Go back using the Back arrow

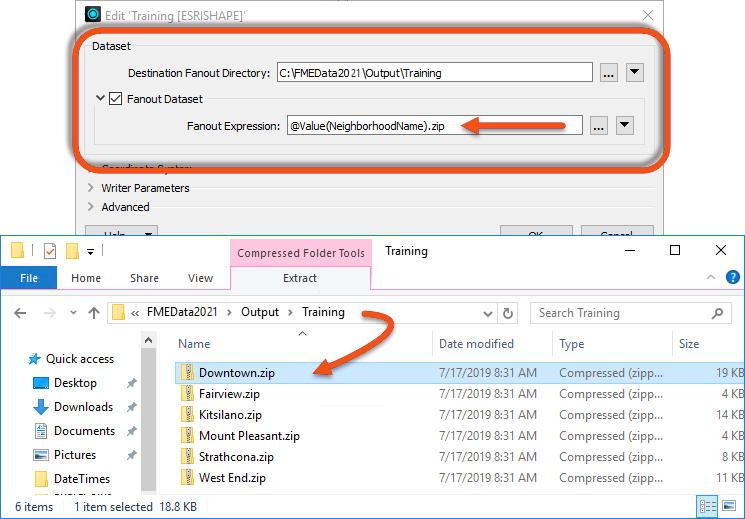20,313
